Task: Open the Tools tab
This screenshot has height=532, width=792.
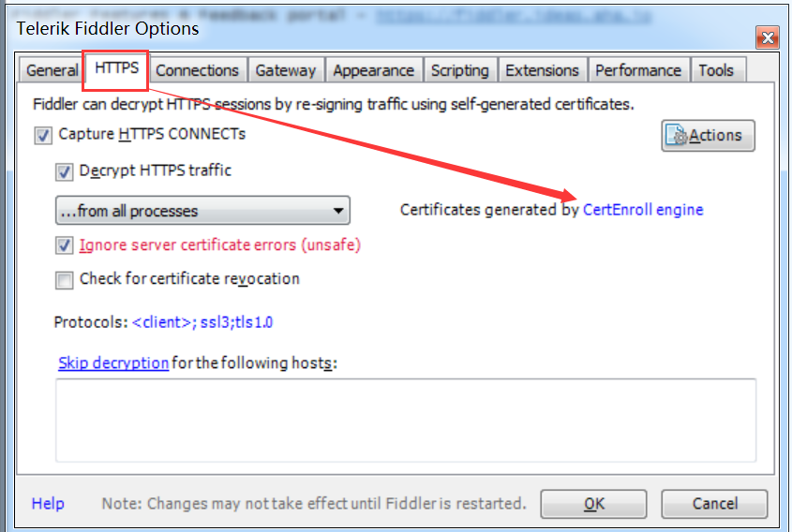Action: point(716,70)
